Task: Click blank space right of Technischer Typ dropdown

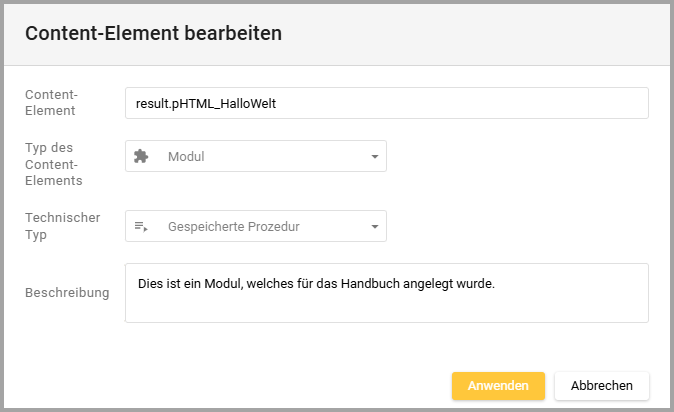Action: [x=520, y=227]
